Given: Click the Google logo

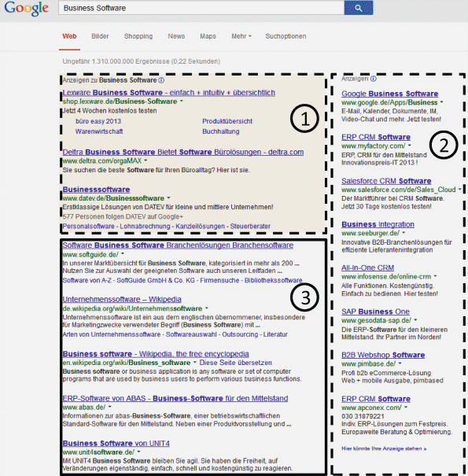Looking at the screenshot, I should pyautogui.click(x=27, y=9).
